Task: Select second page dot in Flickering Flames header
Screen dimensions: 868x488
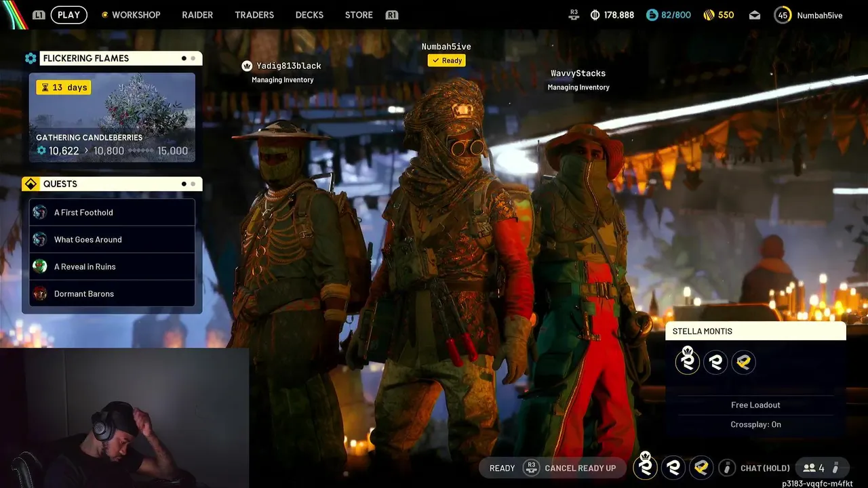Action: coord(193,58)
